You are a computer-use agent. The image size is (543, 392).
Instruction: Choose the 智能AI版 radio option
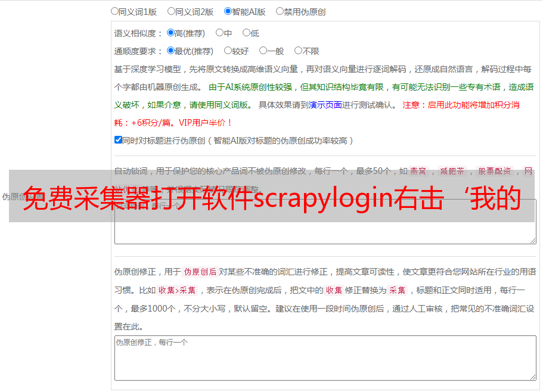[x=228, y=11]
